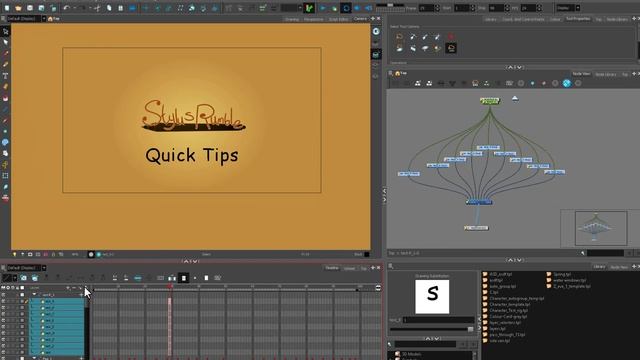
Task: Click the New scene icon in top toolbar
Action: tap(7, 8)
